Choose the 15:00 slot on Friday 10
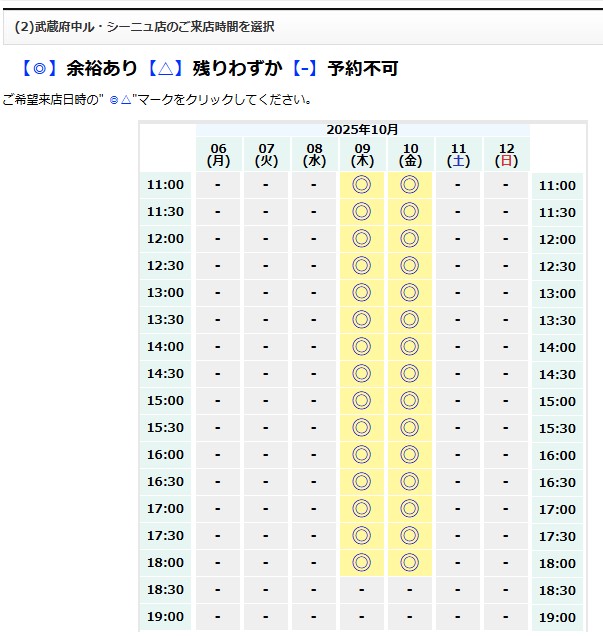Image resolution: width=603 pixels, height=636 pixels. pyautogui.click(x=409, y=401)
